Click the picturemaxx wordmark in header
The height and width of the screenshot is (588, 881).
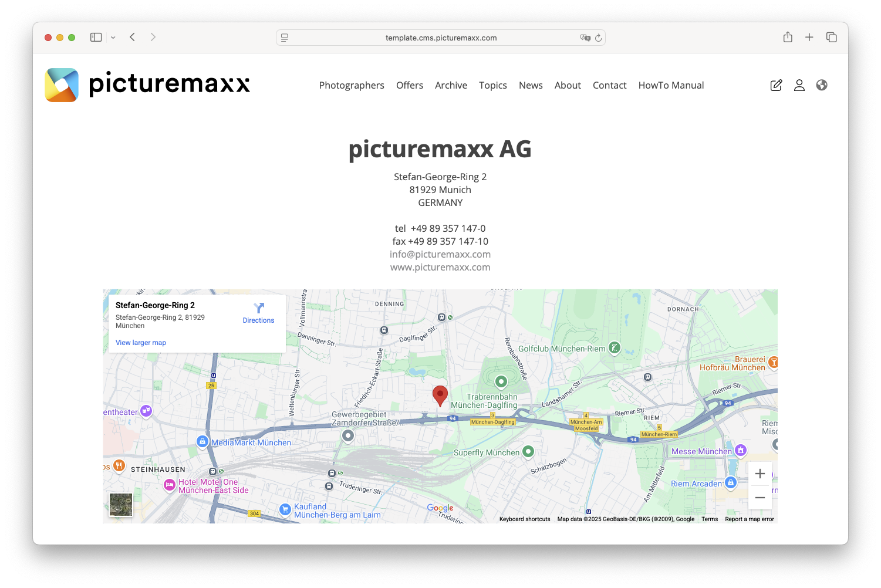pyautogui.click(x=170, y=83)
